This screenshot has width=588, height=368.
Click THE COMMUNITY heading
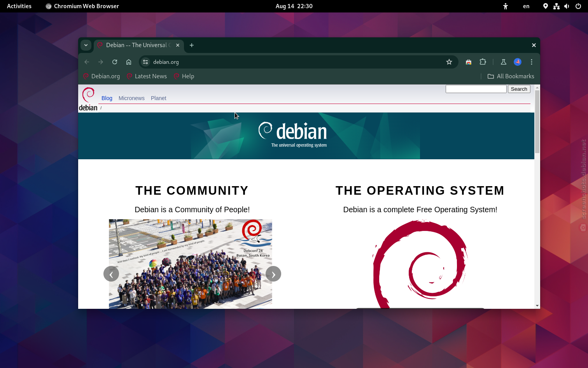(192, 190)
